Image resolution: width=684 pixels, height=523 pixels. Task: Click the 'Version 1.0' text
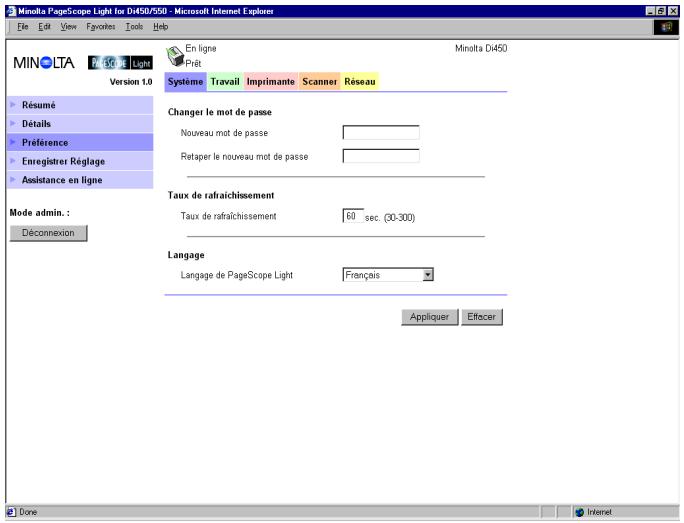131,82
